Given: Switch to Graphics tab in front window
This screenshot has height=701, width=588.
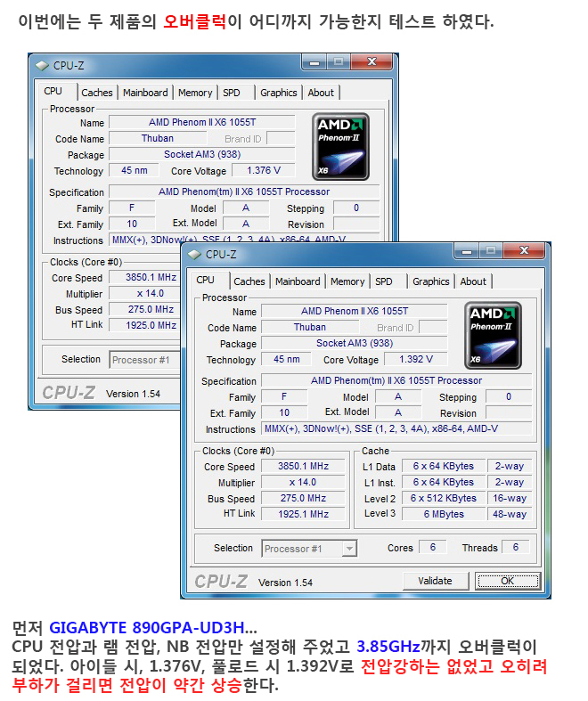Looking at the screenshot, I should pos(430,281).
